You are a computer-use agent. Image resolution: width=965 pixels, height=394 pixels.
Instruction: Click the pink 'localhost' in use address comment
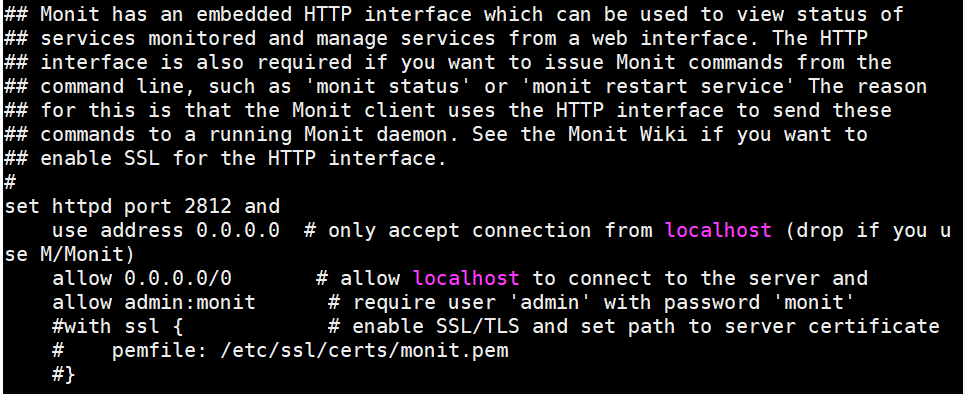point(718,230)
